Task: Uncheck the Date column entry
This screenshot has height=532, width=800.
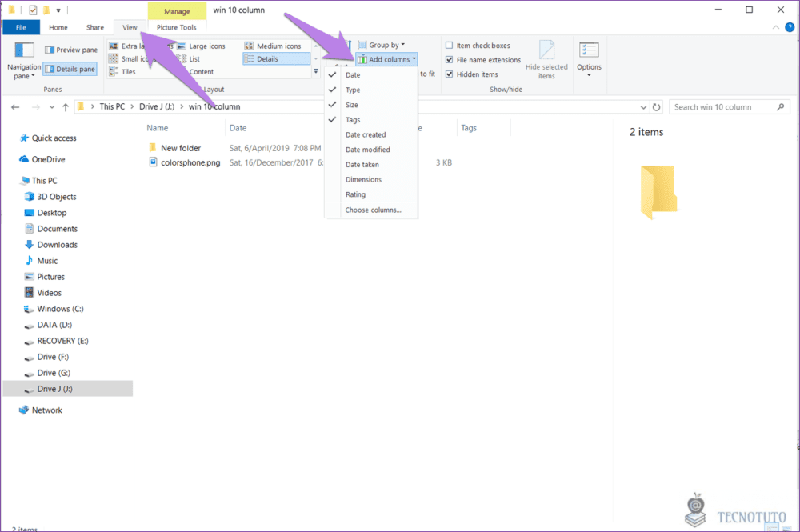Action: click(371, 75)
